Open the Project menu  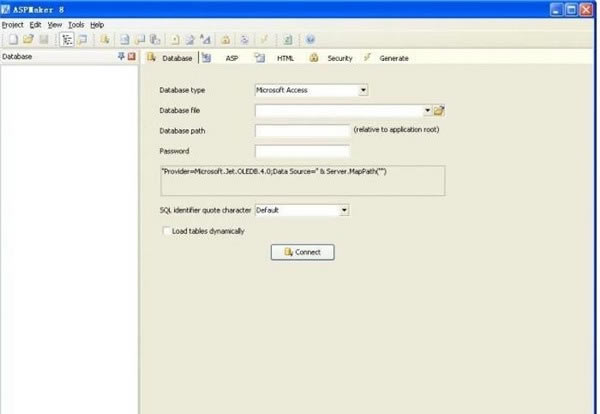(x=13, y=25)
